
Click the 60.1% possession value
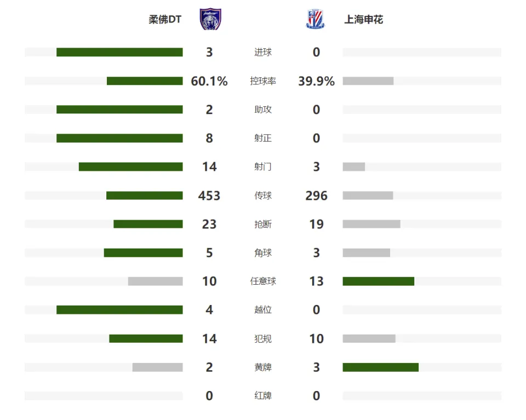pyautogui.click(x=209, y=81)
